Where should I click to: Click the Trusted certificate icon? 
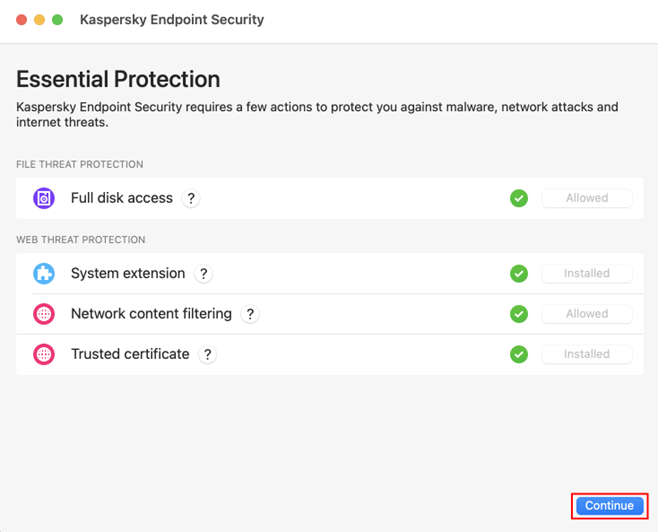[x=44, y=354]
